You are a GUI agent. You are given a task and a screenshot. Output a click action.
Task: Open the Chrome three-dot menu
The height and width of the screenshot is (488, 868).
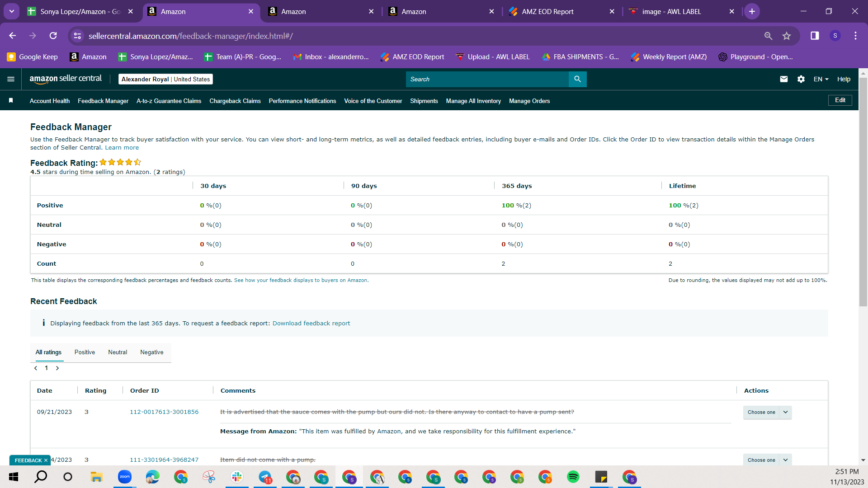[x=855, y=36]
